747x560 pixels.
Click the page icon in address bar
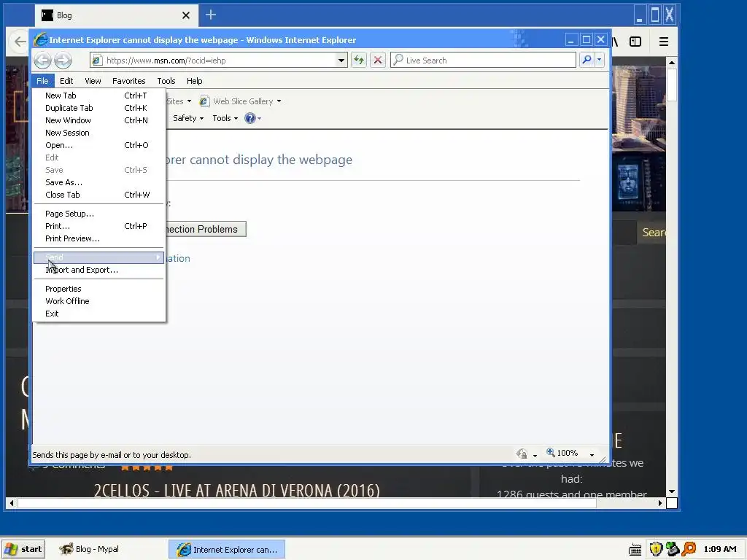(x=97, y=60)
